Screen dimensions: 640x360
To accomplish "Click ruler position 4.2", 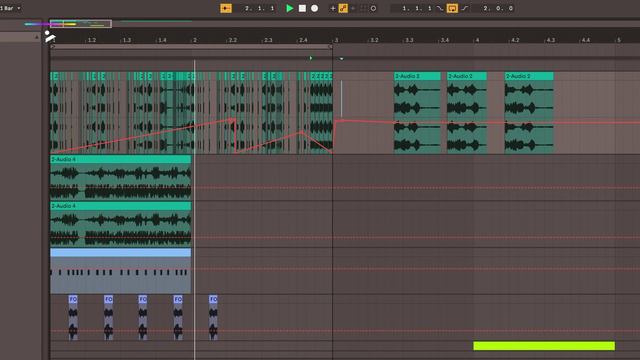I will click(515, 40).
